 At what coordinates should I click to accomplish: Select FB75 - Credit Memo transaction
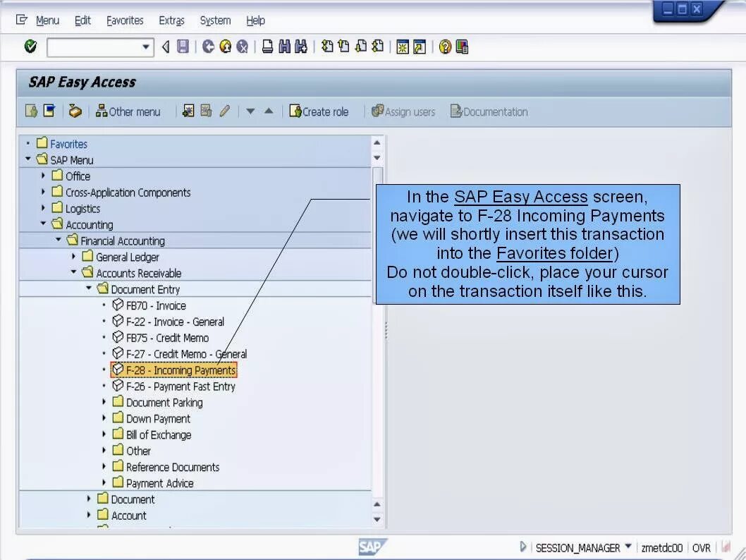pyautogui.click(x=160, y=338)
